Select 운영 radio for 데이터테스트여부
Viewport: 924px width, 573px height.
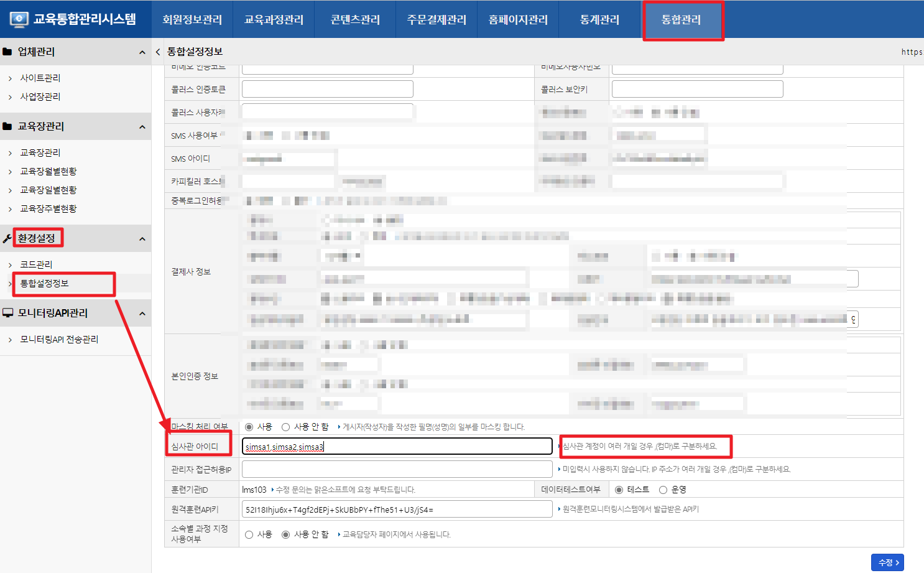pyautogui.click(x=663, y=490)
